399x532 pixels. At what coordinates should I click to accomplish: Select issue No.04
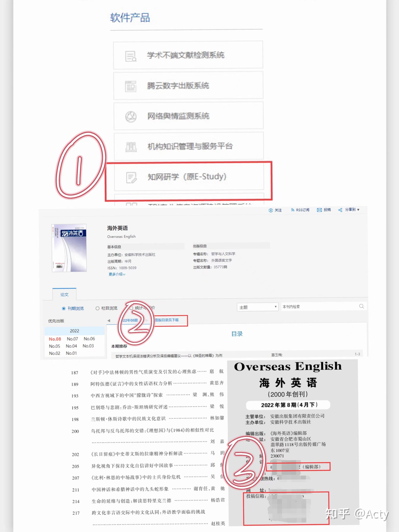click(x=71, y=346)
